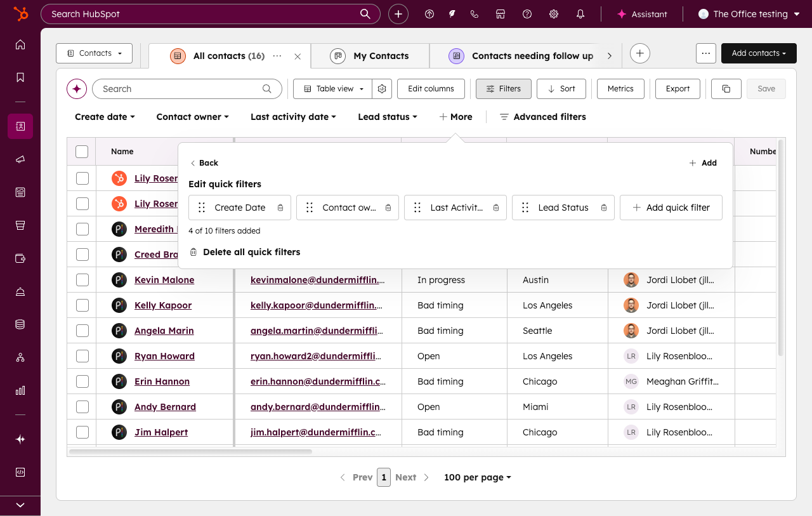Open the 100 per page dropdown

(477, 477)
